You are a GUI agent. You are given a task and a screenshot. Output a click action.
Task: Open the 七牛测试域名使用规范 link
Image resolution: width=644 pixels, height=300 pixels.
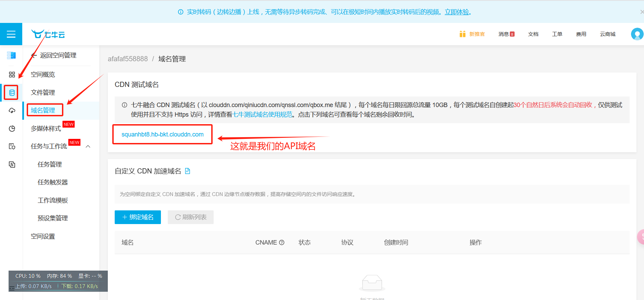(263, 115)
